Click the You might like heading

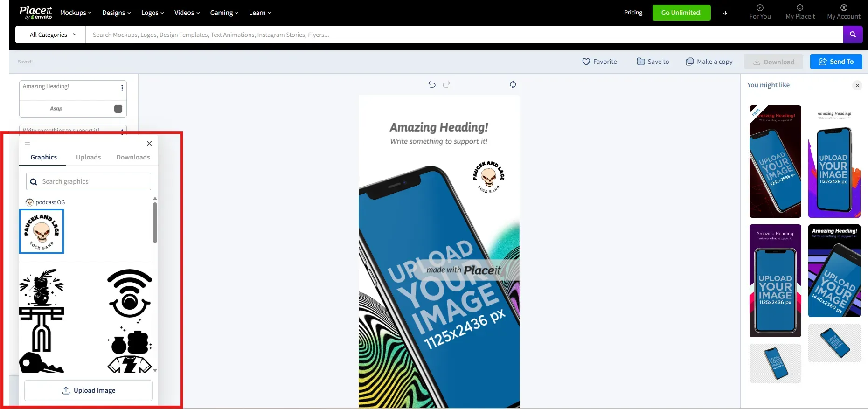768,85
